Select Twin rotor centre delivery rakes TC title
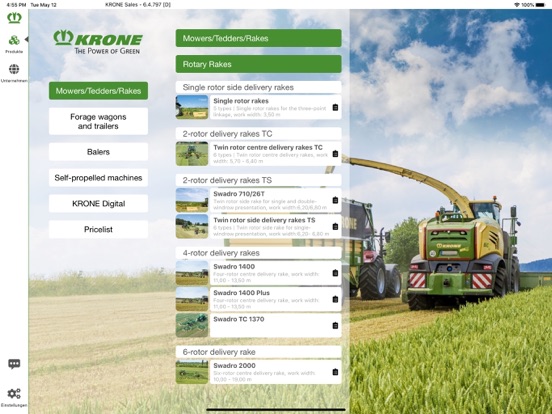The image size is (552, 414). 268,148
